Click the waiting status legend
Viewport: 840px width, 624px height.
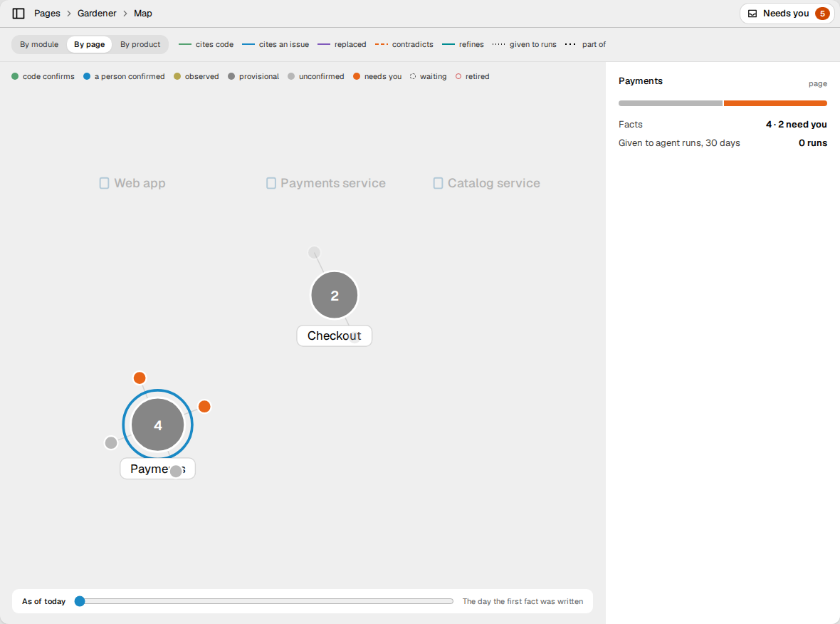tap(428, 77)
